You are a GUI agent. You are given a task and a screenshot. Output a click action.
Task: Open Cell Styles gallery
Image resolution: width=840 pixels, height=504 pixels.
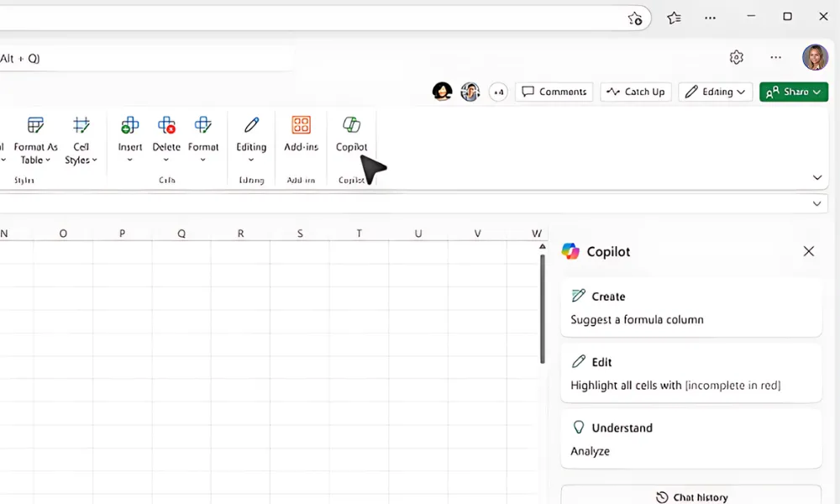tap(81, 141)
